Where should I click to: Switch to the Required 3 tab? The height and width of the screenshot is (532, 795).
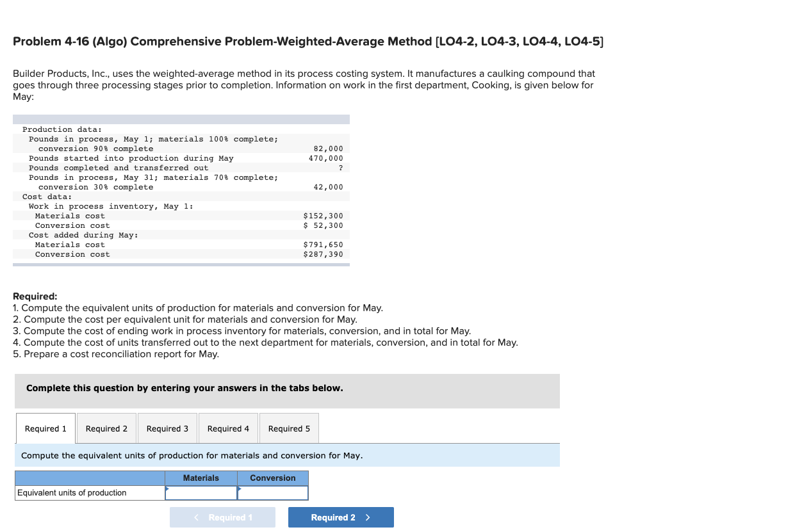167,428
